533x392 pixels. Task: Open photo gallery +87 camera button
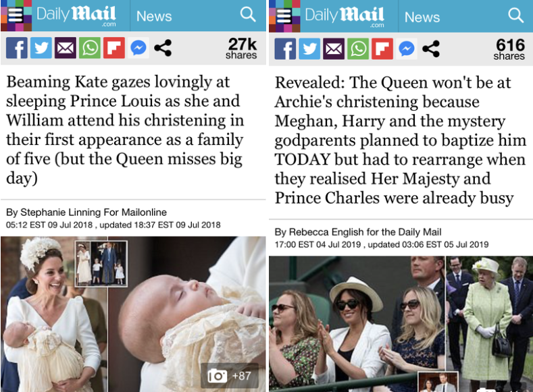pyautogui.click(x=230, y=376)
